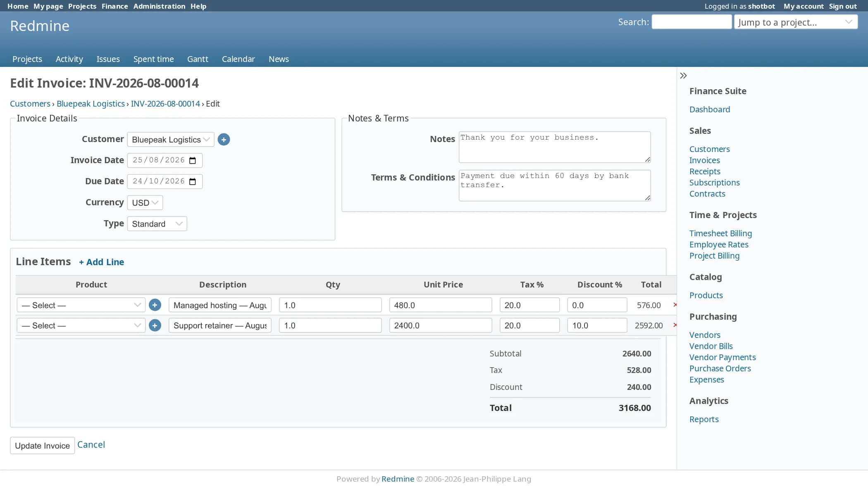Open the Currency USD dropdown

coord(145,203)
